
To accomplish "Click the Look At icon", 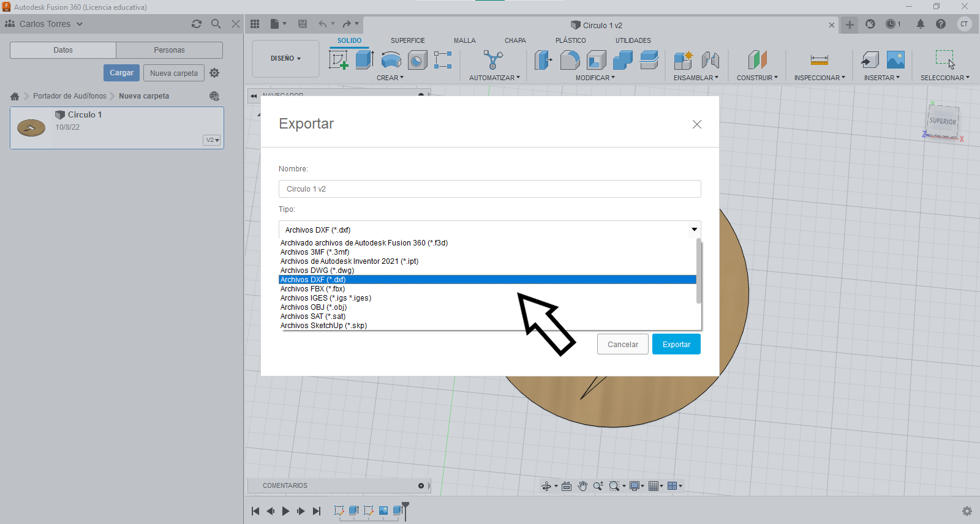I will tap(567, 486).
